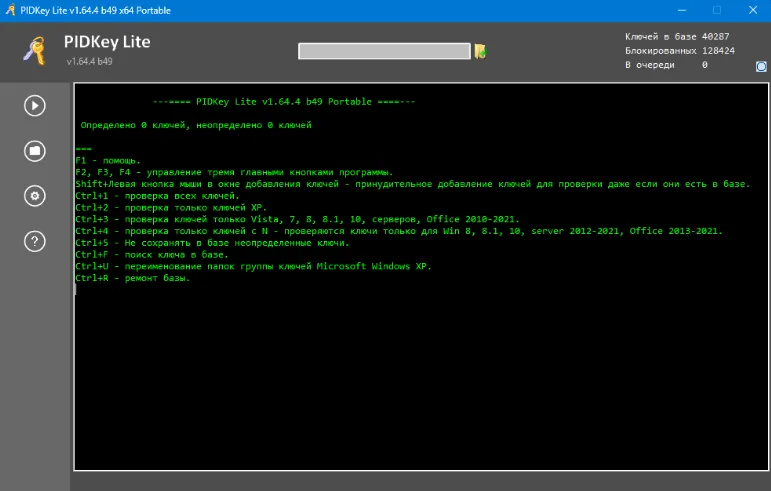Screen dimensions: 771x491
Task: Open settings via the gear icon
Action: coord(35,196)
